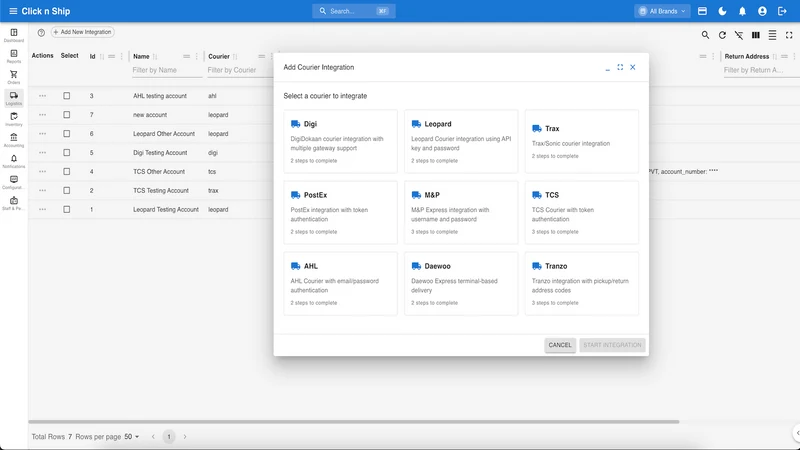800x450 pixels.
Task: Toggle table fullscreen icon
Action: [x=789, y=35]
